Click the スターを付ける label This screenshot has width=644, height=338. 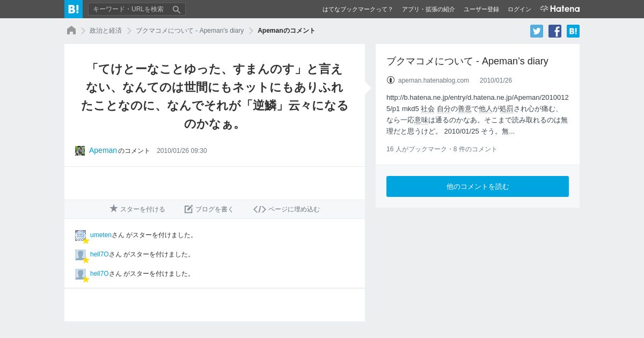tap(143, 209)
